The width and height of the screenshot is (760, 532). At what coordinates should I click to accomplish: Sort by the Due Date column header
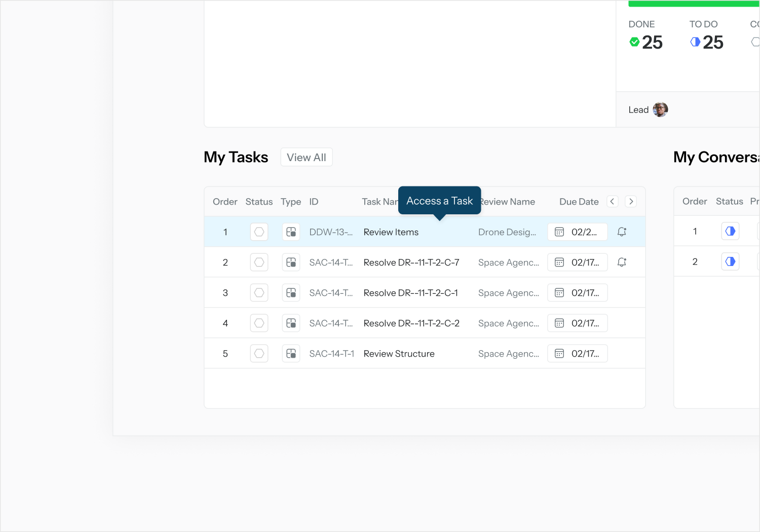[579, 202]
